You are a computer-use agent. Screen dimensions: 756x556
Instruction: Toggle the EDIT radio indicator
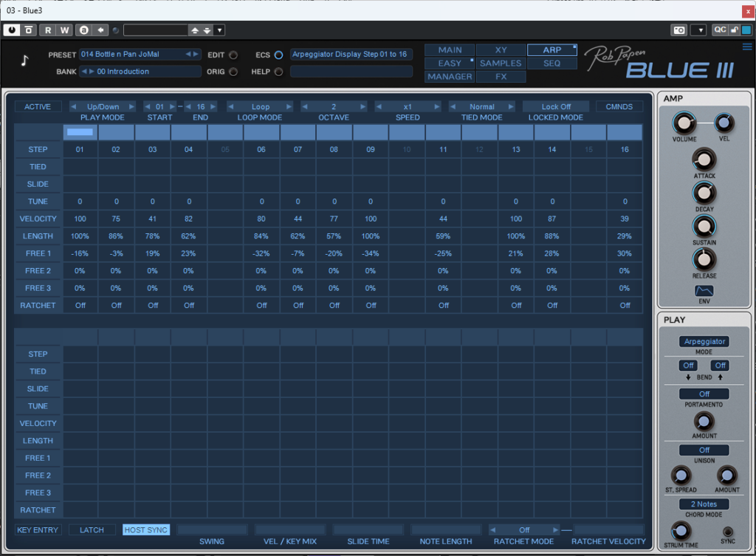point(233,55)
